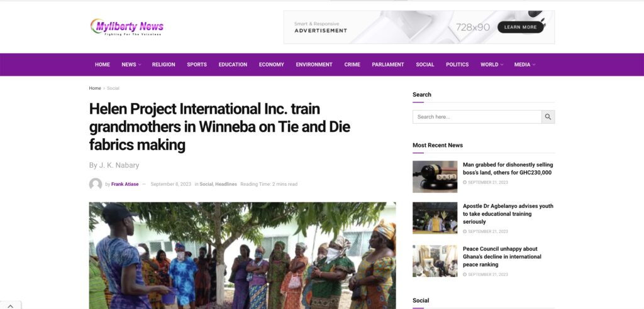
Task: Click the author avatar icon
Action: [x=96, y=184]
